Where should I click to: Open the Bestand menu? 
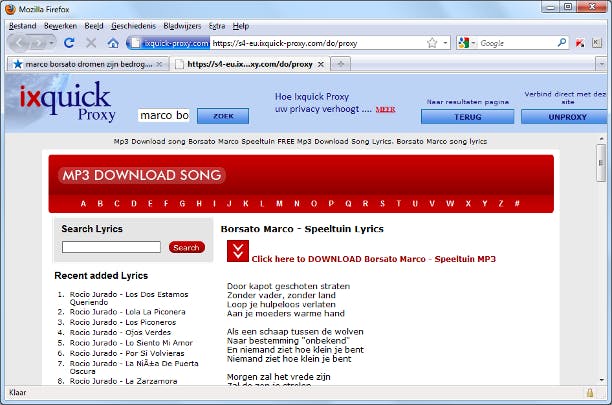point(23,26)
